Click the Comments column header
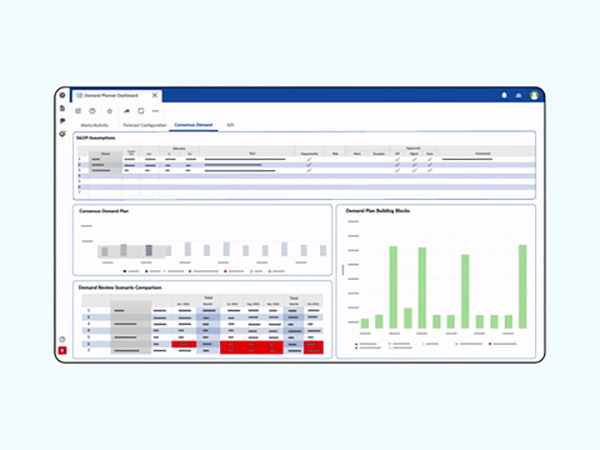 pyautogui.click(x=483, y=153)
